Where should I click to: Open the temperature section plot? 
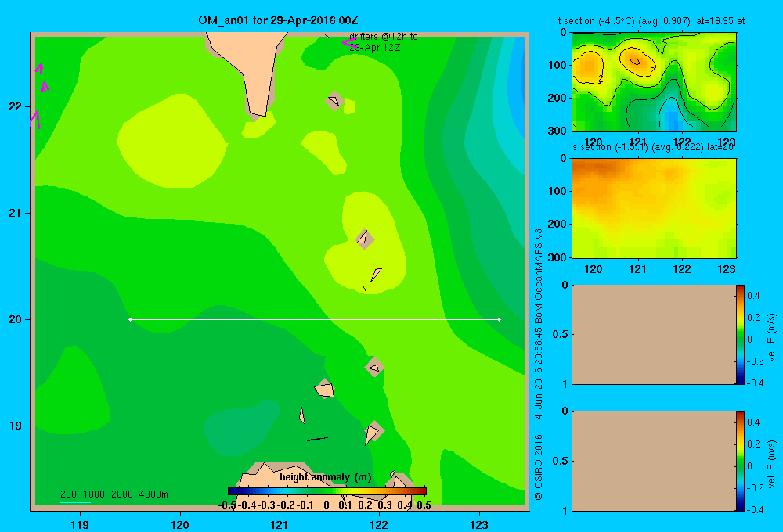[x=654, y=82]
